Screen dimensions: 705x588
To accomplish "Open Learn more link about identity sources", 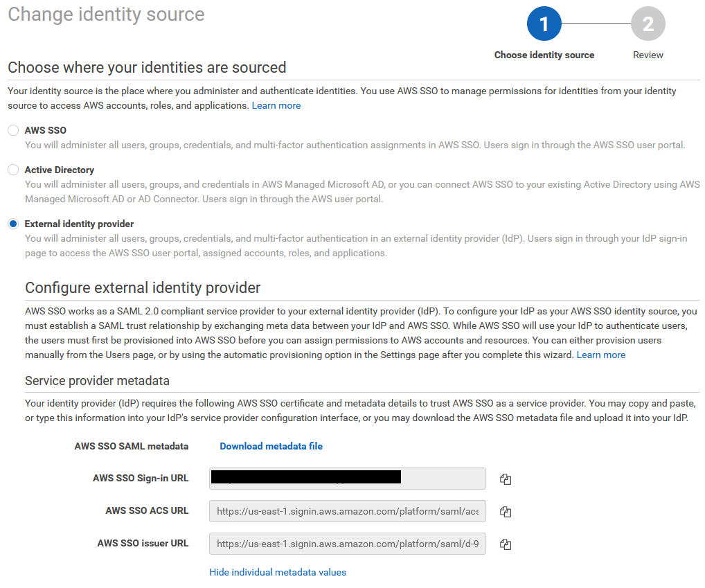I will (276, 105).
